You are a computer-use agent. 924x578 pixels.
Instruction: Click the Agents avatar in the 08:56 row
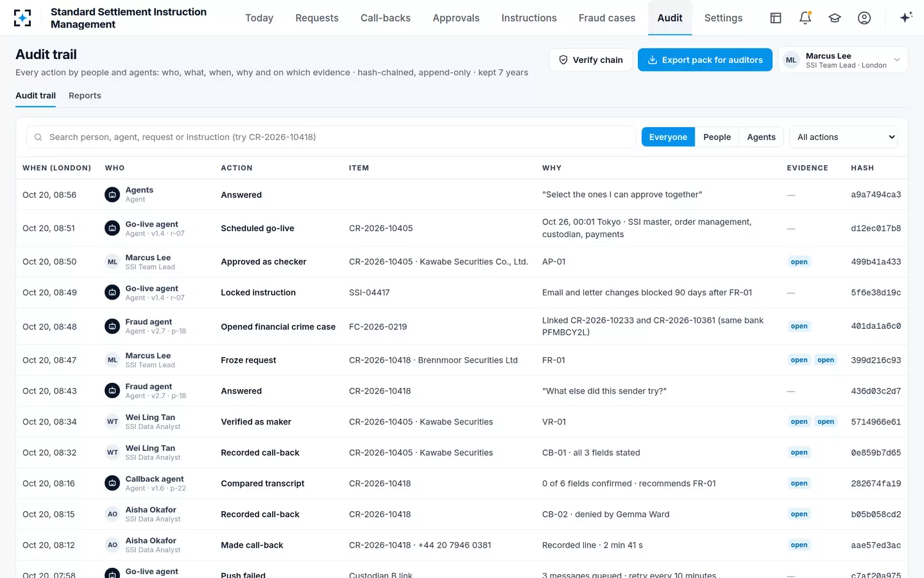tap(112, 195)
